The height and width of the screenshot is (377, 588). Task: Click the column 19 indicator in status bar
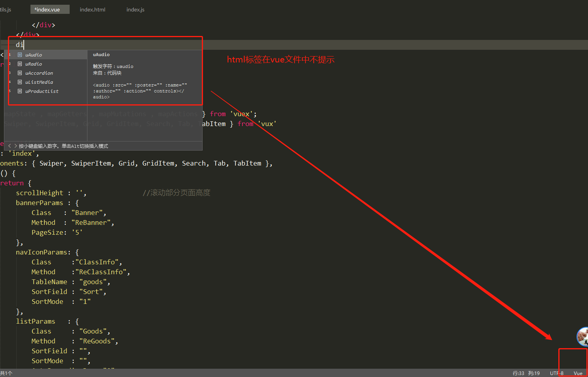point(534,373)
